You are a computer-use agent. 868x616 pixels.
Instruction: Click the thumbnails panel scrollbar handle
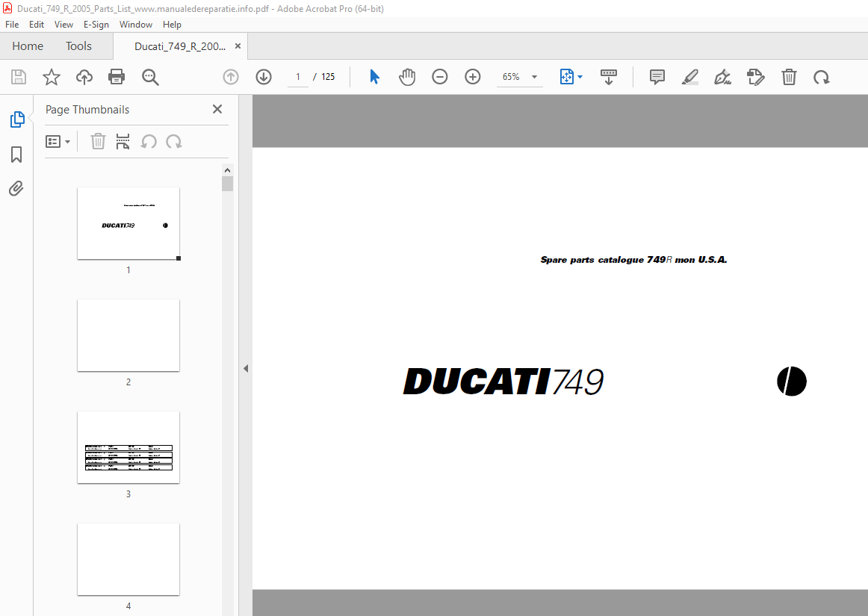pyautogui.click(x=228, y=184)
